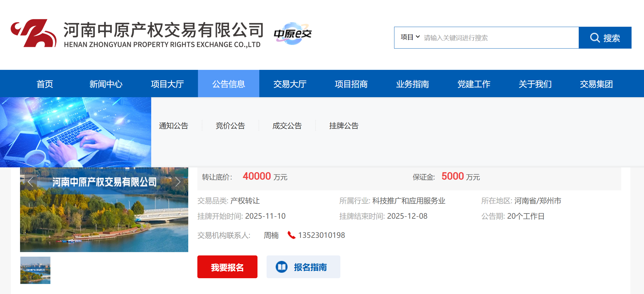Screen dimensions: 644x294
Task: Select 挂牌公告 submenu link
Action: coord(344,126)
